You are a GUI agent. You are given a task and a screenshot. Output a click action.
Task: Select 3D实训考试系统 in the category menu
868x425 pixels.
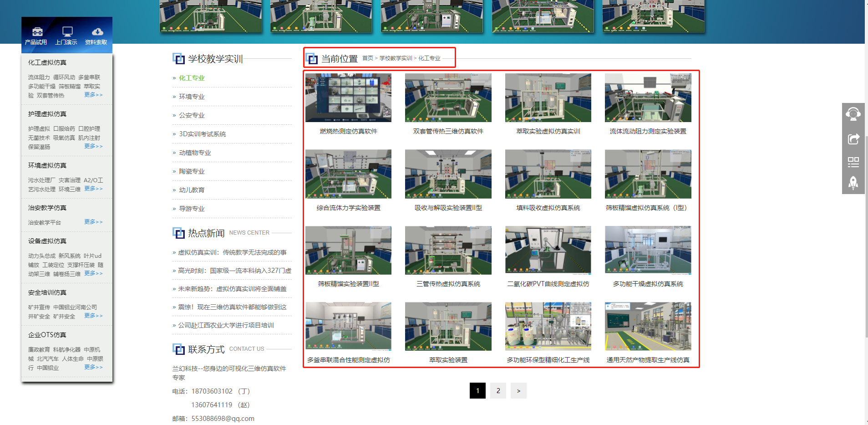click(202, 134)
